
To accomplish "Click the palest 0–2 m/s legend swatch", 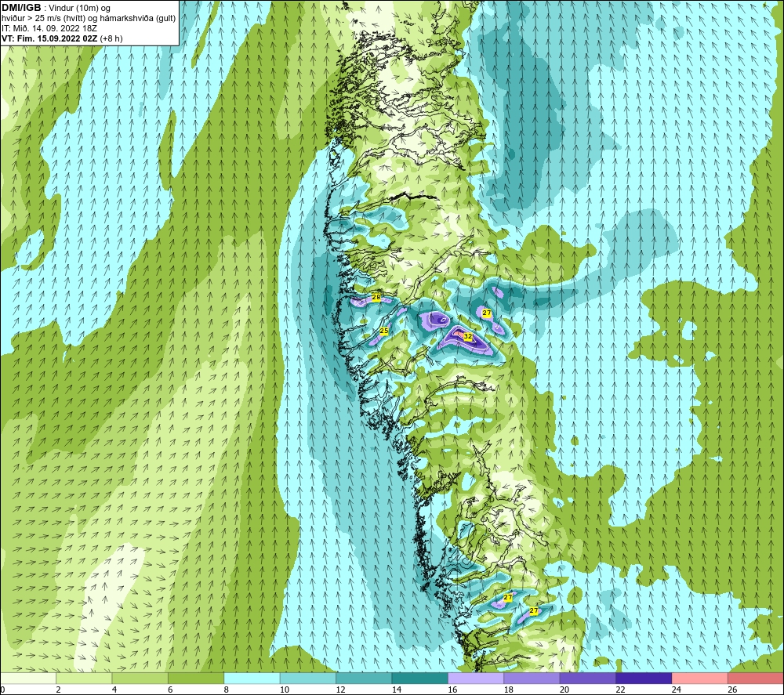I will click(28, 678).
